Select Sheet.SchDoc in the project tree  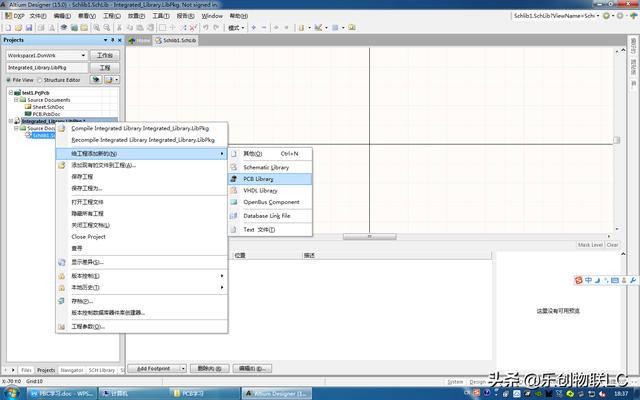coord(48,107)
